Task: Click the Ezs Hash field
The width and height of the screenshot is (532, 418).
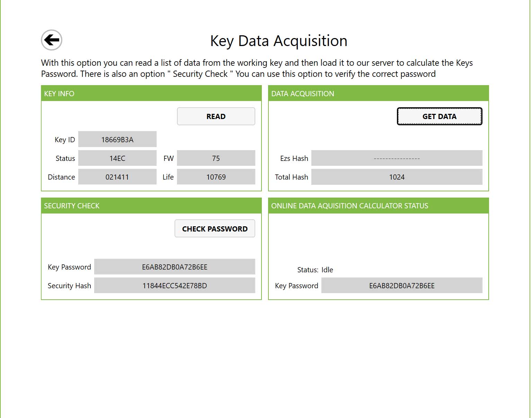Action: coord(397,158)
